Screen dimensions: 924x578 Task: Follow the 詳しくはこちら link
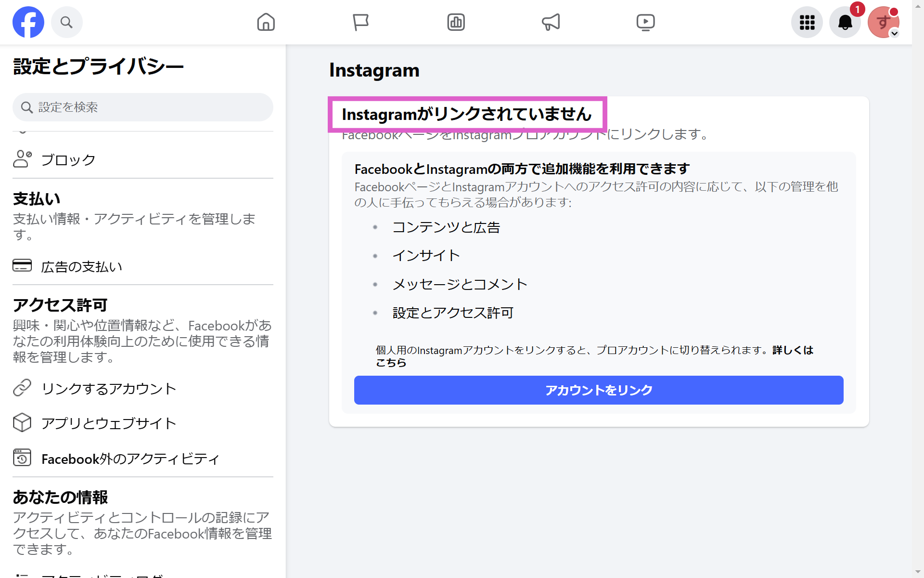pyautogui.click(x=792, y=350)
